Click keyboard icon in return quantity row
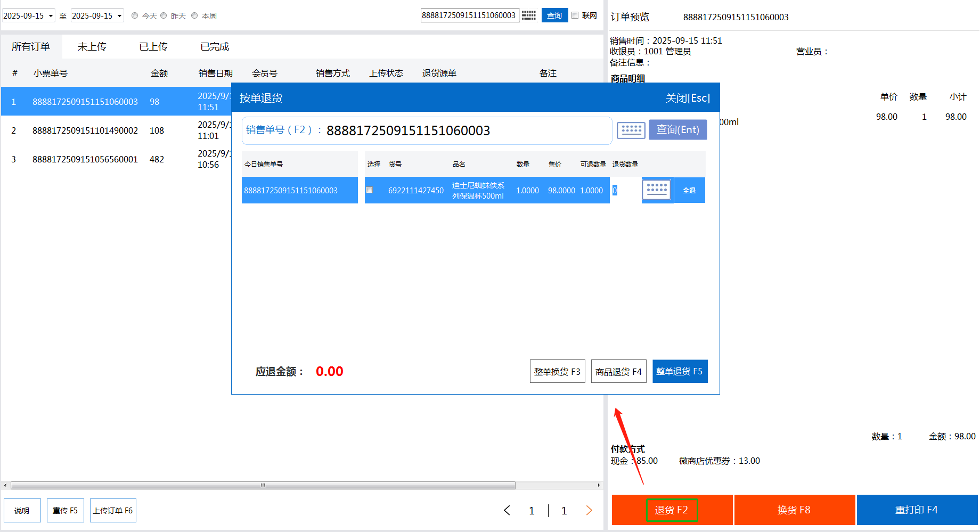 pos(657,190)
